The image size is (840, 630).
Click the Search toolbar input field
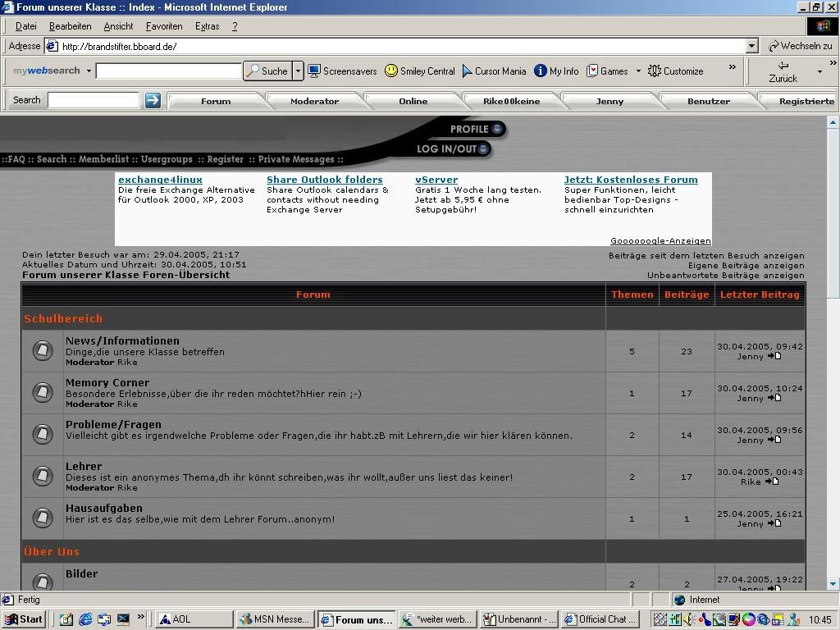pos(94,100)
